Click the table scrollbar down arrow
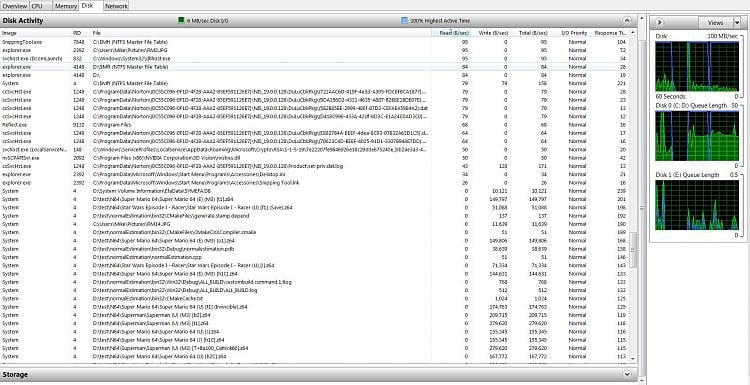Viewport: 750px width, 385px height. click(x=633, y=358)
